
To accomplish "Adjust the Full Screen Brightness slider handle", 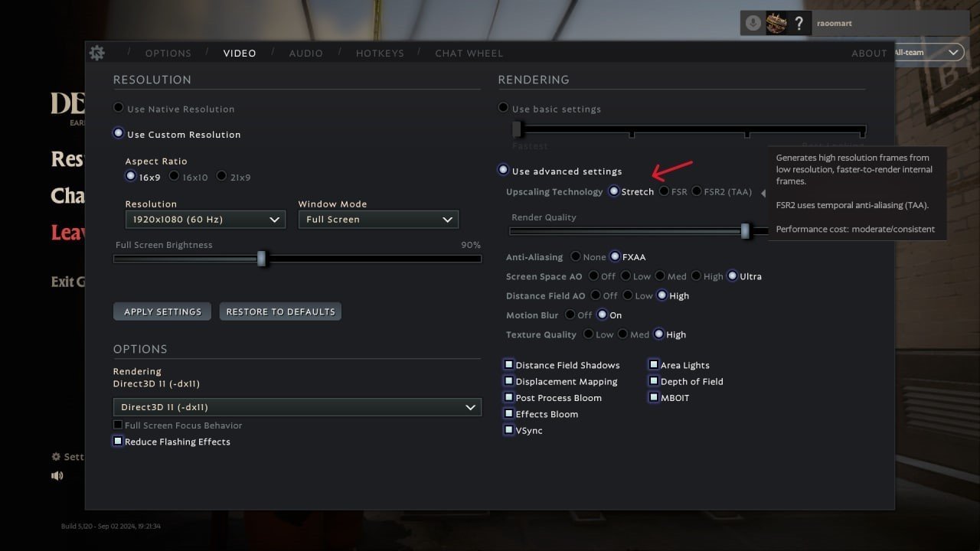I will (261, 259).
